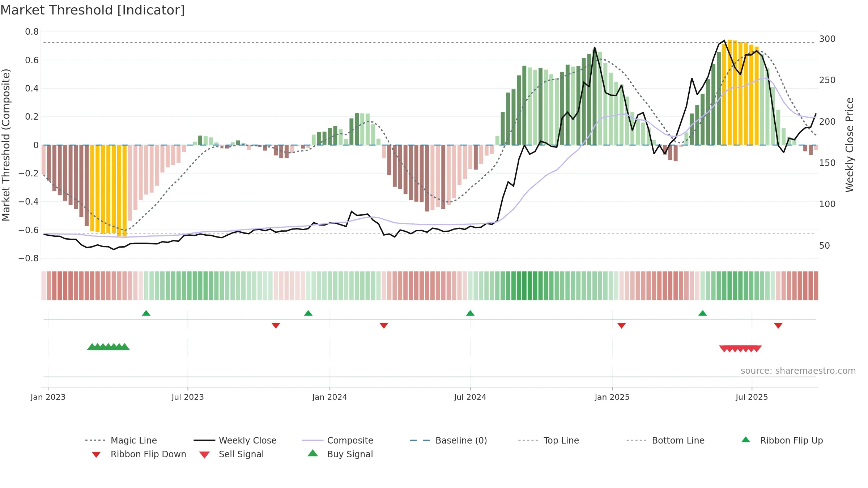The height and width of the screenshot is (488, 868).
Task: Click the chart title Market Threshold [Indicator]
Action: click(x=93, y=10)
